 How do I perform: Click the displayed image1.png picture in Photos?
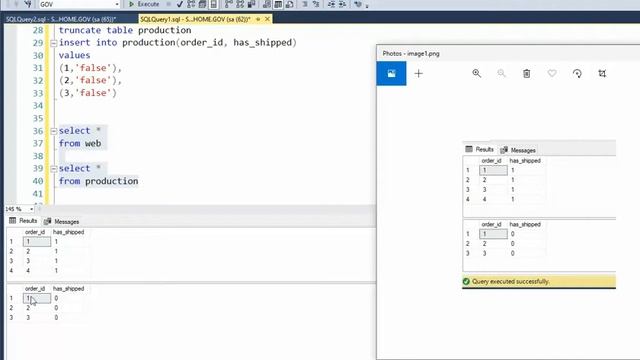coord(539,214)
